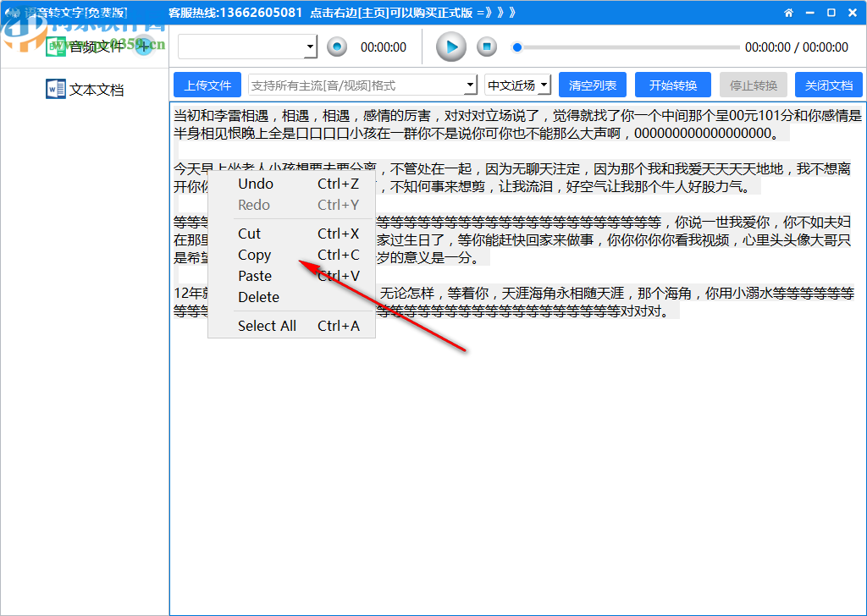Choose Cut from the context menu

point(291,234)
